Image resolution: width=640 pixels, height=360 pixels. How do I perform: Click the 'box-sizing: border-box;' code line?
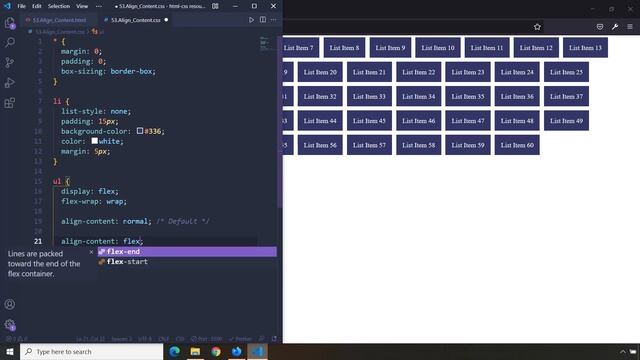108,71
